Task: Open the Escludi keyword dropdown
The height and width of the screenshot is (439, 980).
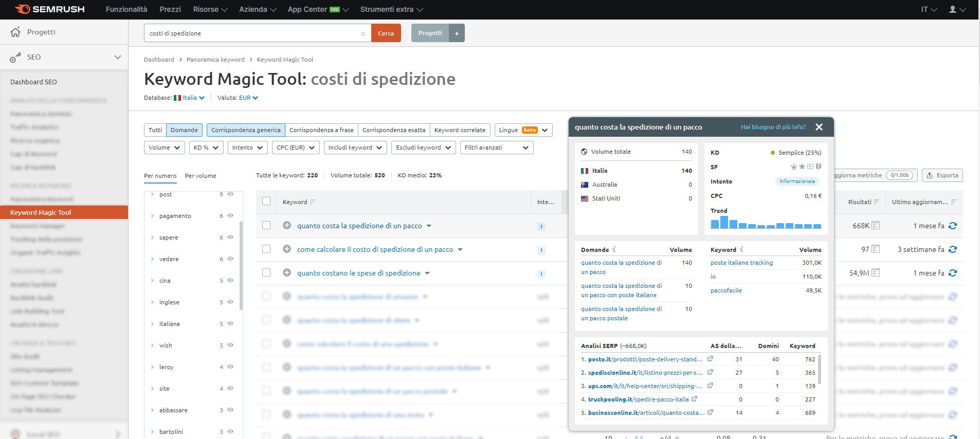Action: pos(424,148)
